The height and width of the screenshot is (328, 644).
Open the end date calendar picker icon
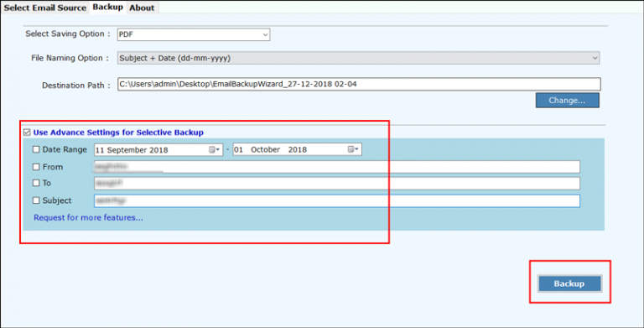point(353,149)
